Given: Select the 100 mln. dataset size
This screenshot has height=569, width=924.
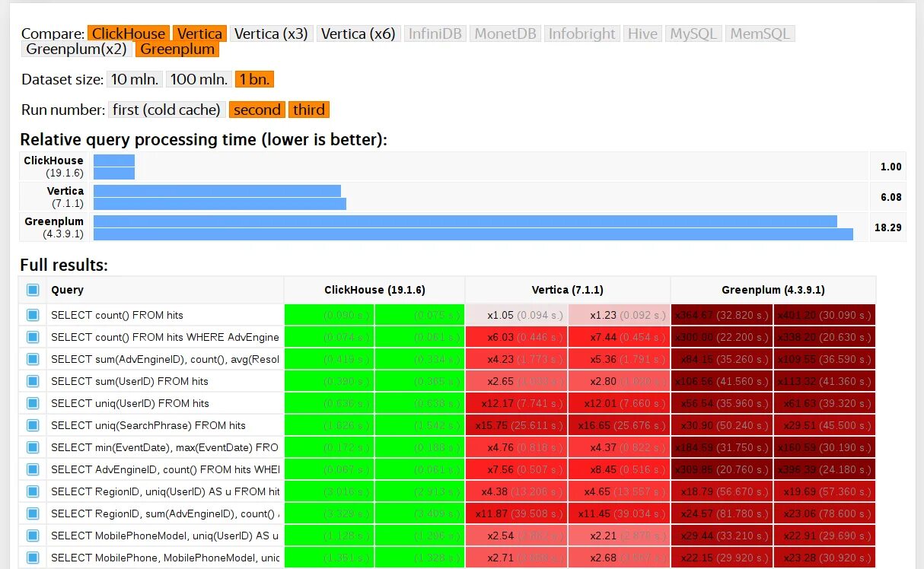Looking at the screenshot, I should 199,79.
